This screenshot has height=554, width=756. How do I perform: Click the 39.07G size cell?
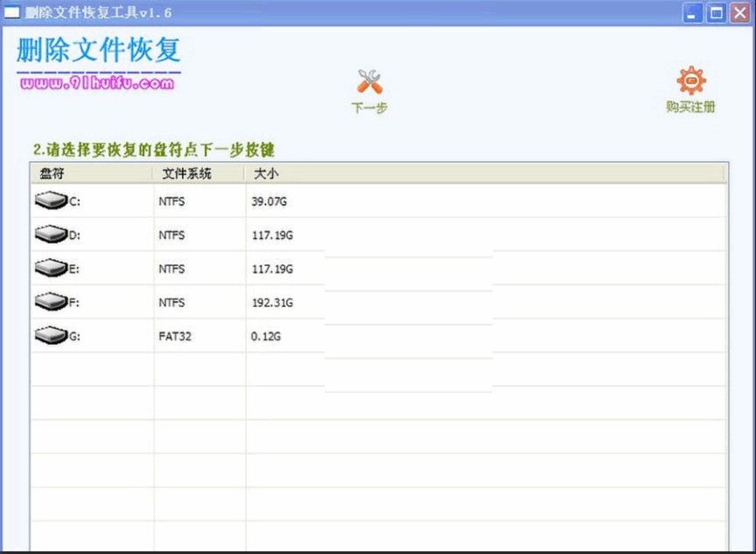[269, 201]
